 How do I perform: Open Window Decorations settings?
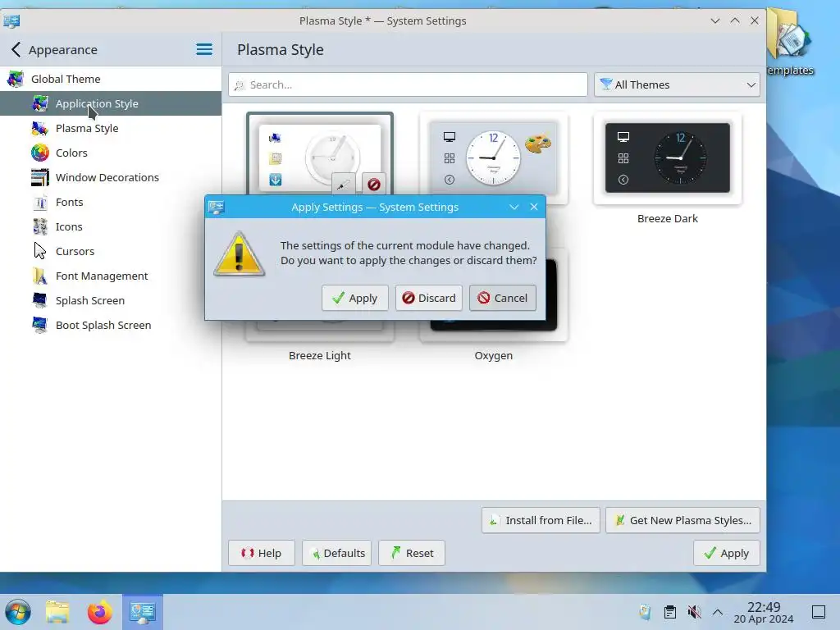coord(111,177)
